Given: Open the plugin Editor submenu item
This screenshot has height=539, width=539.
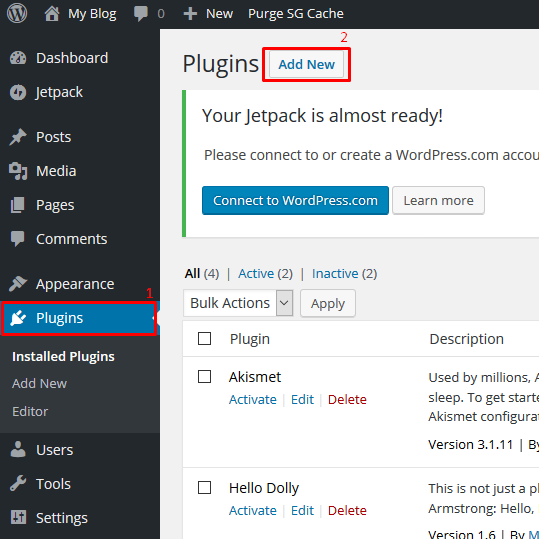Looking at the screenshot, I should [x=30, y=411].
